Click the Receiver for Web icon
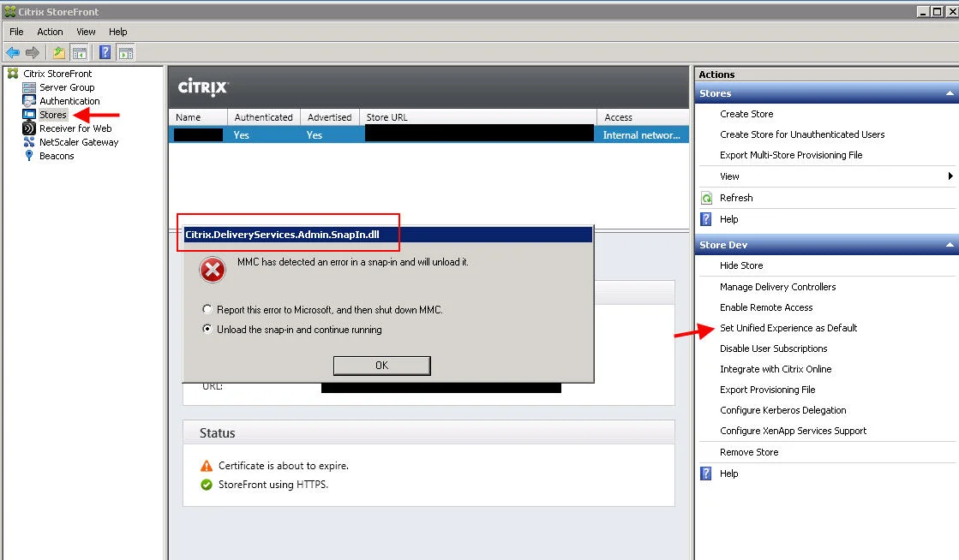The image size is (959, 560). click(29, 128)
